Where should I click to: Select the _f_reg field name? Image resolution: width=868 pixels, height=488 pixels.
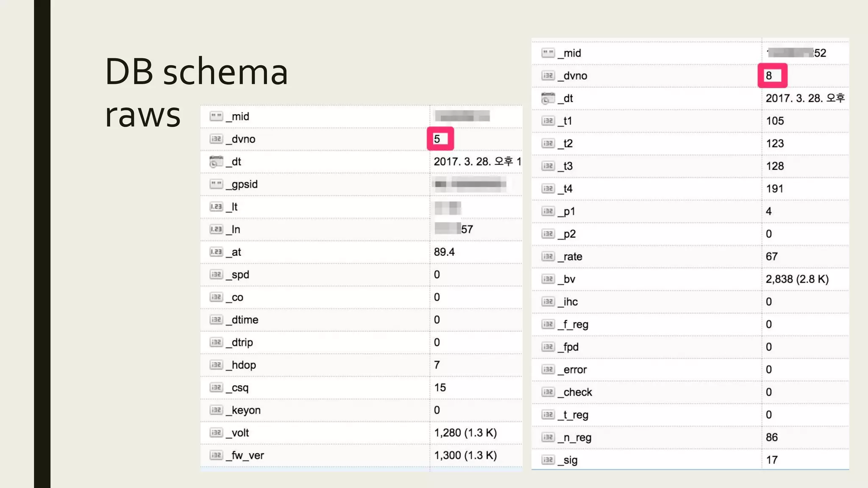[573, 324]
